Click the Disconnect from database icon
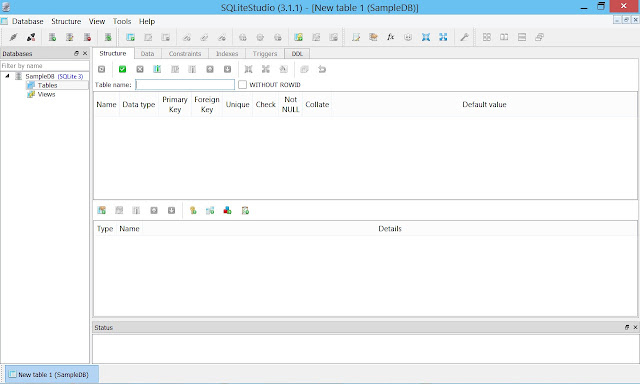The width and height of the screenshot is (640, 384). point(31,37)
